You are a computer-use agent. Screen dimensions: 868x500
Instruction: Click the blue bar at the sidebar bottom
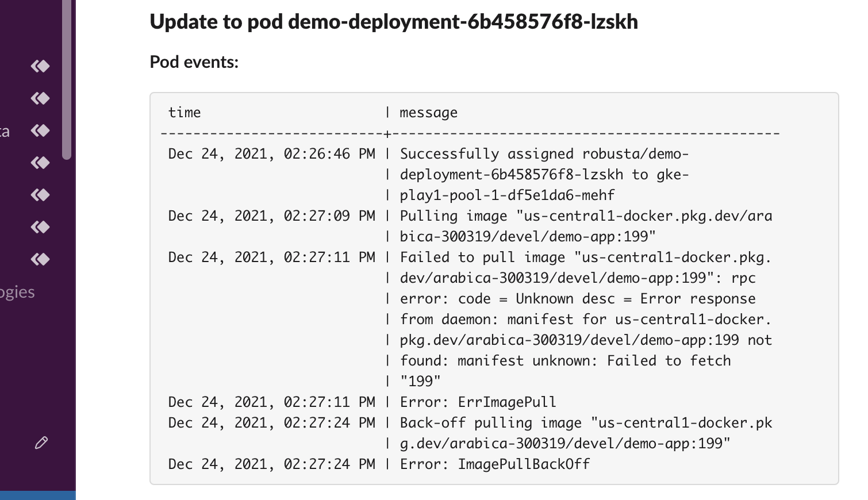(x=38, y=495)
